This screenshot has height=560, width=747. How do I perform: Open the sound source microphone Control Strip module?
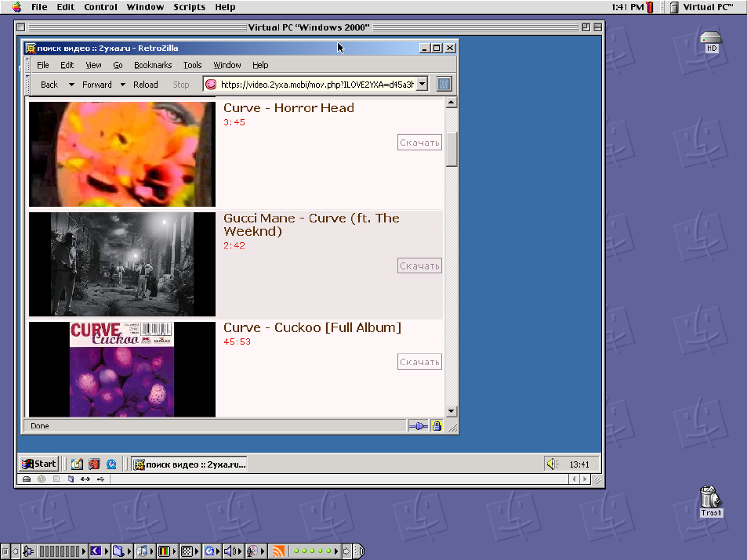(256, 551)
